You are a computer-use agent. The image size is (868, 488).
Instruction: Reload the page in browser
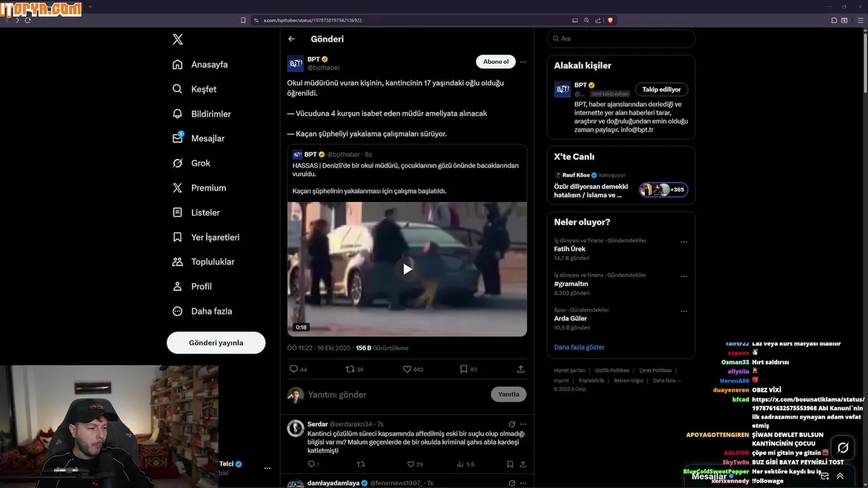pyautogui.click(x=28, y=20)
